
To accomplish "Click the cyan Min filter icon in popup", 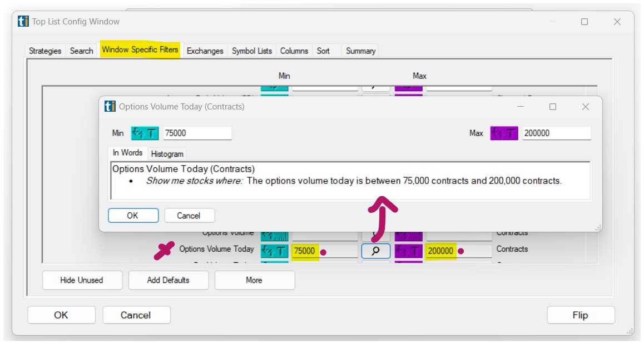I will 145,133.
